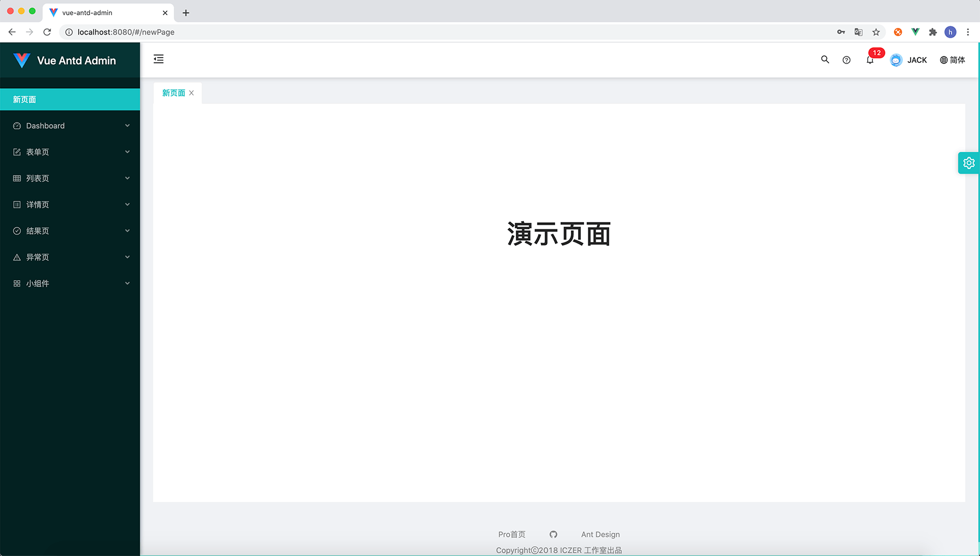The image size is (980, 556).
Task: Expand the Dashboard submenu chevron
Action: pos(127,125)
